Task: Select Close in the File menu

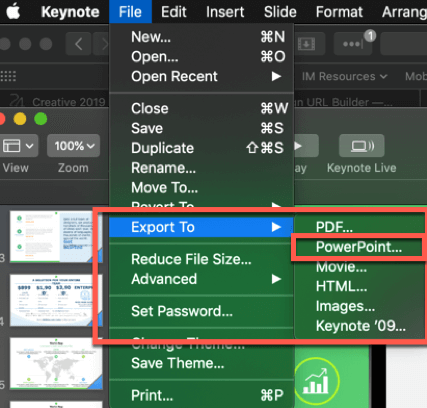Action: point(201,108)
